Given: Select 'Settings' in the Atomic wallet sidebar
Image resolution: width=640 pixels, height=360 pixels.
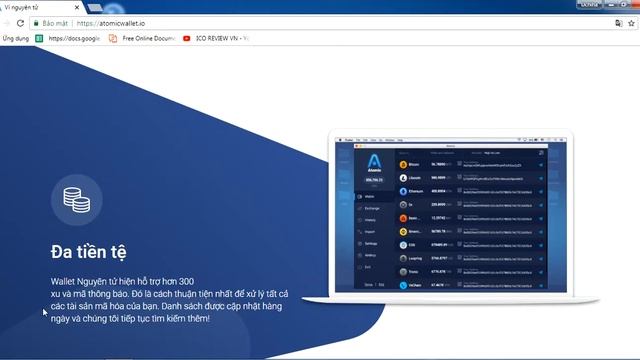Looking at the screenshot, I should pyautogui.click(x=371, y=244).
